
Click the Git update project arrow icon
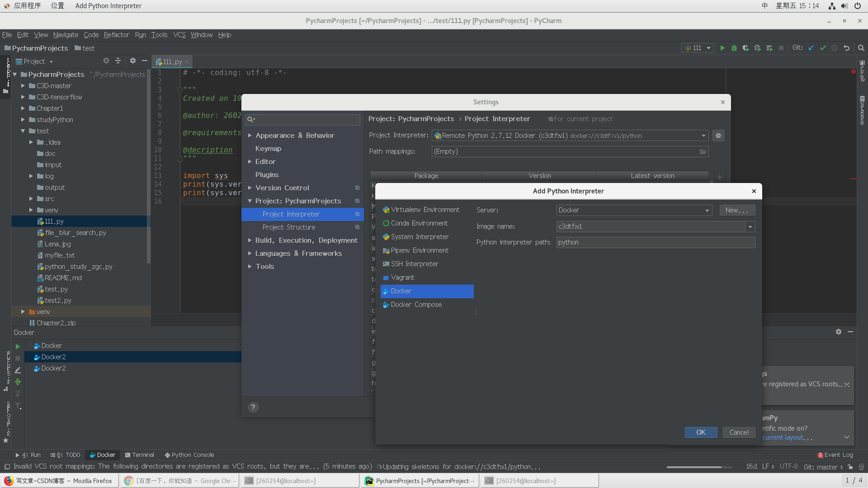811,48
